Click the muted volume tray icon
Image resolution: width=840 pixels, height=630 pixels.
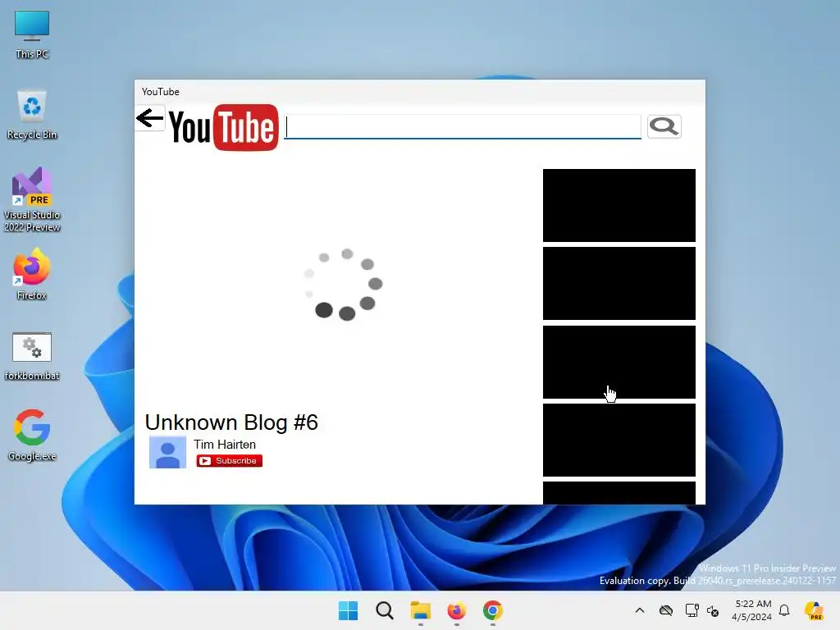713,610
